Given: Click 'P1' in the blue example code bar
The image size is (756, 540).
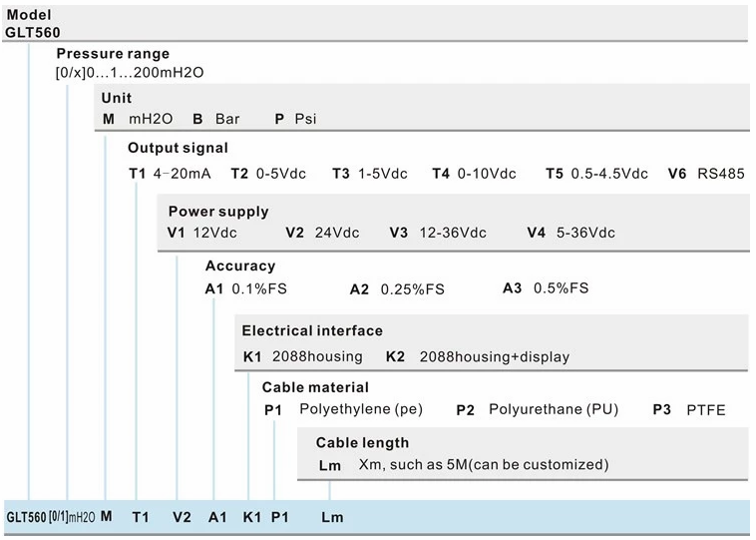Looking at the screenshot, I should 279,517.
